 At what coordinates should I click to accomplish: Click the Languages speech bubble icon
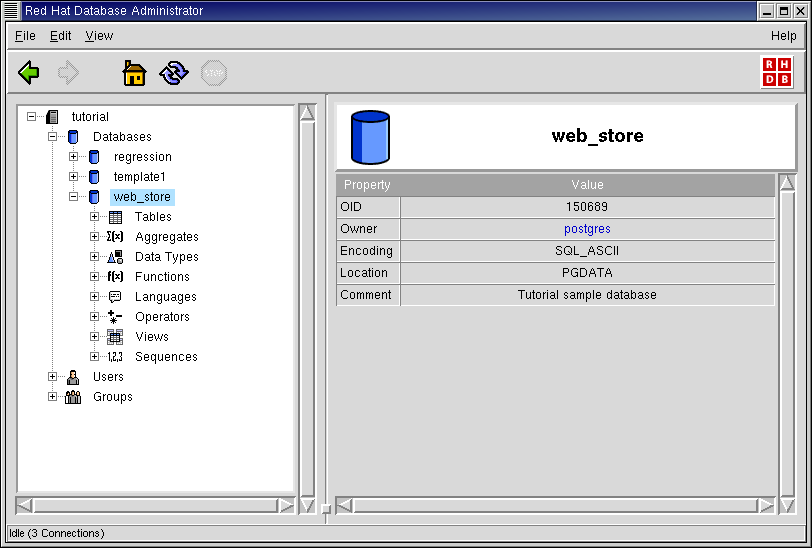115,296
